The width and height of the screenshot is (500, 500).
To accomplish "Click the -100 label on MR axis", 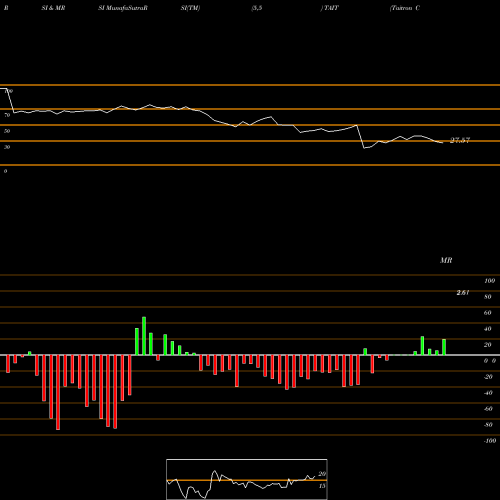I will [x=490, y=441].
